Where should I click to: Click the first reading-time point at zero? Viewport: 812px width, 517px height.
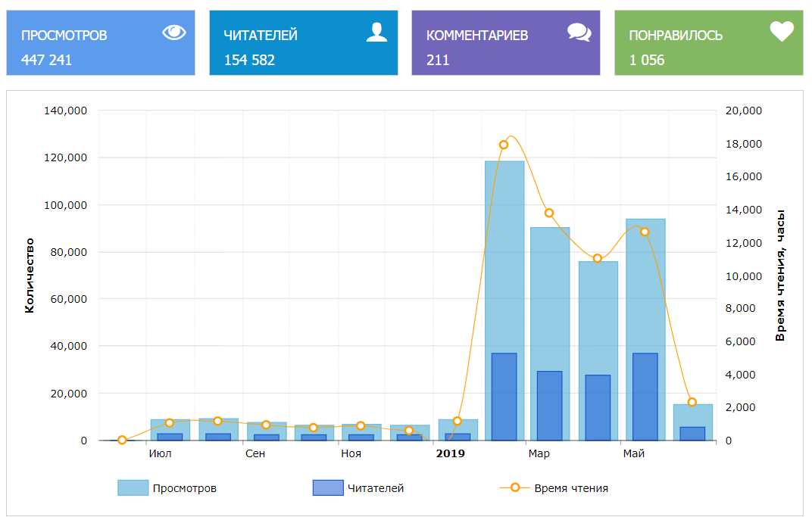click(122, 440)
